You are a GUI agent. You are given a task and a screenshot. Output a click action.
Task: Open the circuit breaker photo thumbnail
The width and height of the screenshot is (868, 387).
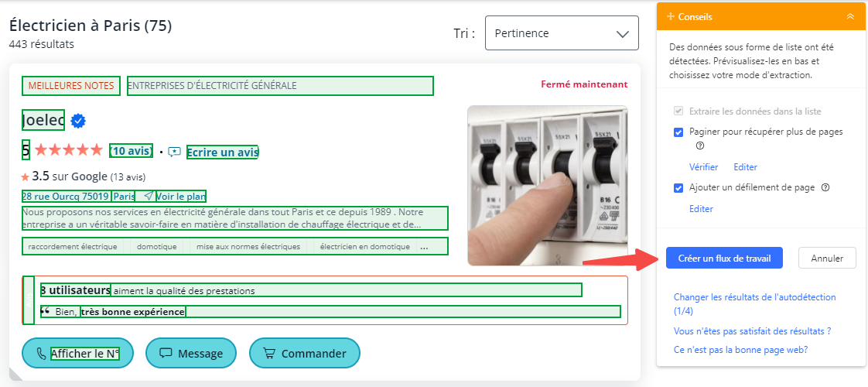click(x=548, y=185)
